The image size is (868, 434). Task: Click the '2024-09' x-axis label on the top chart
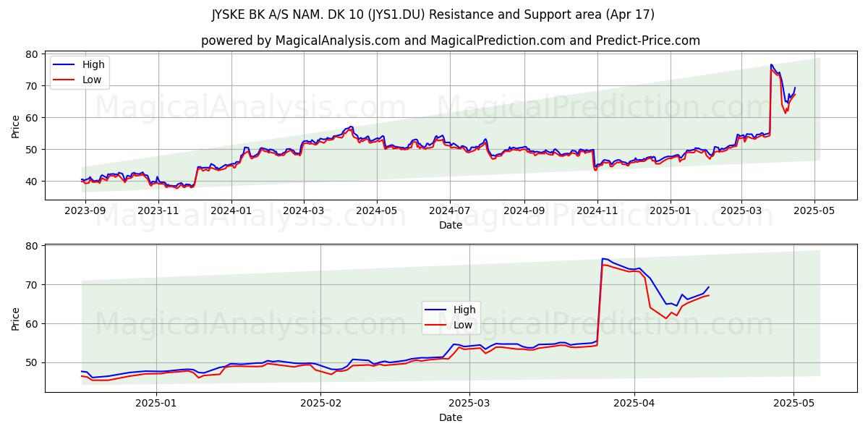click(524, 210)
